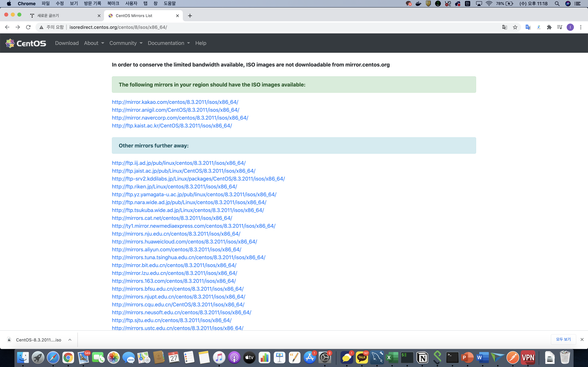The image size is (588, 367).
Task: Open the Chrome three-dot menu
Action: (x=581, y=27)
